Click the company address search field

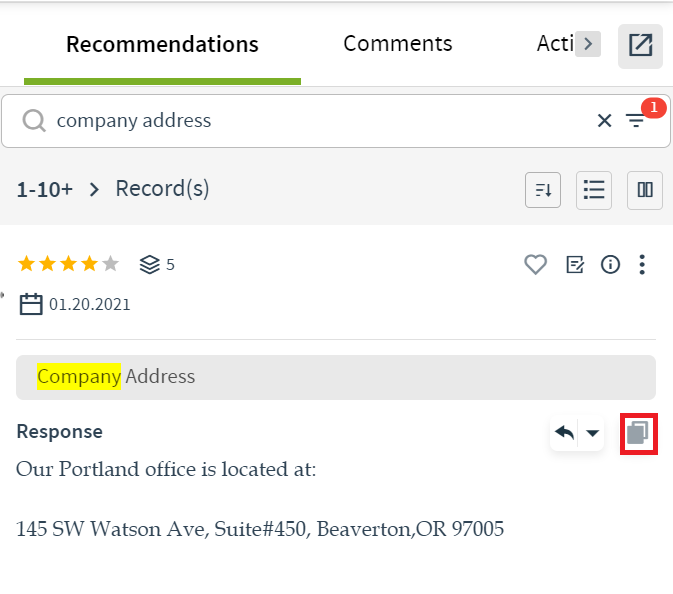pyautogui.click(x=300, y=121)
